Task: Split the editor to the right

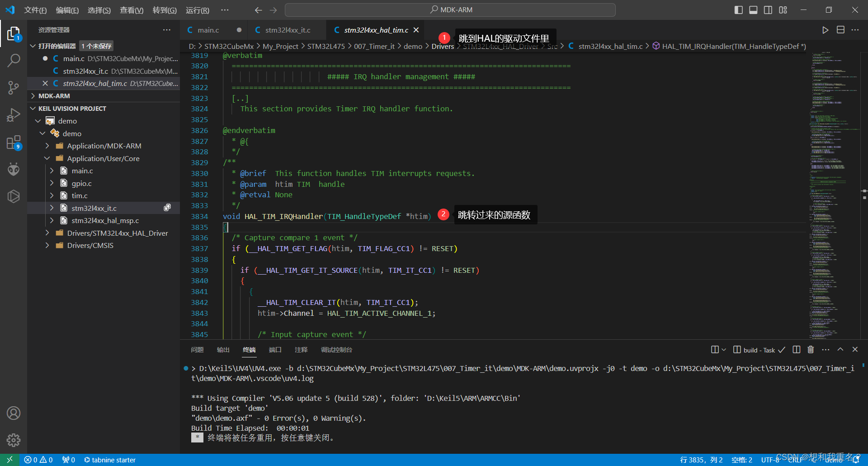Action: click(x=840, y=30)
